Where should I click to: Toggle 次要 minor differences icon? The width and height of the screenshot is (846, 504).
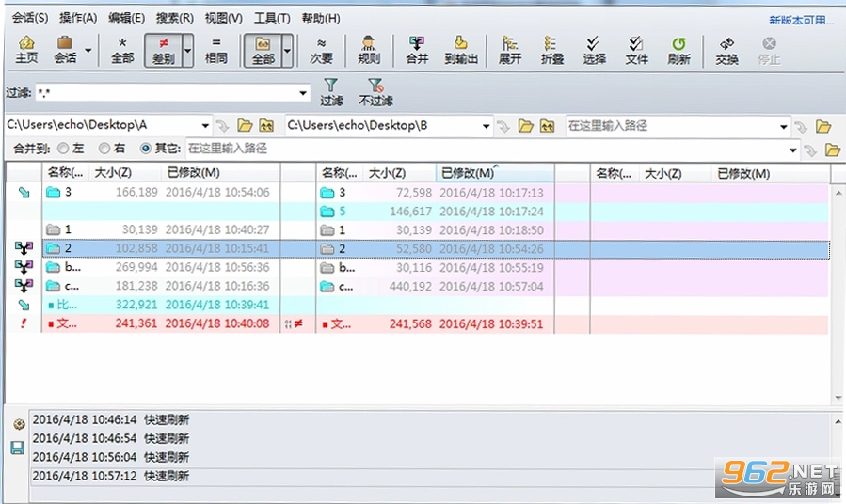(x=321, y=50)
